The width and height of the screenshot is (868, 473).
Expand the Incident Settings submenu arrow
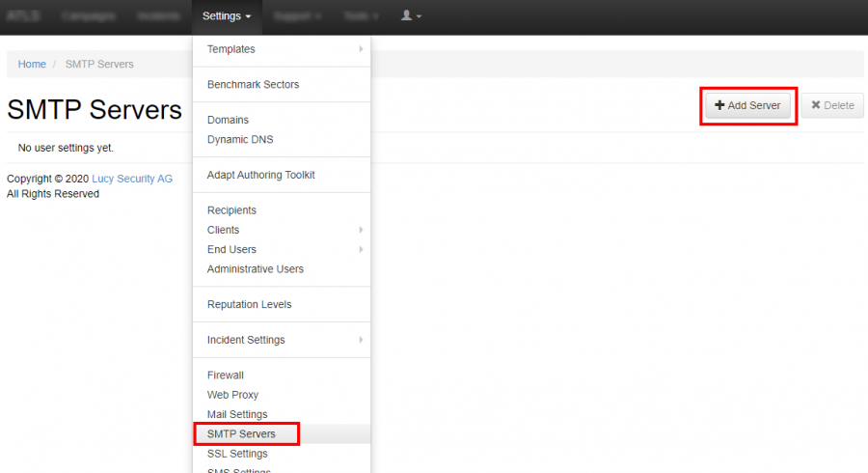pyautogui.click(x=361, y=340)
